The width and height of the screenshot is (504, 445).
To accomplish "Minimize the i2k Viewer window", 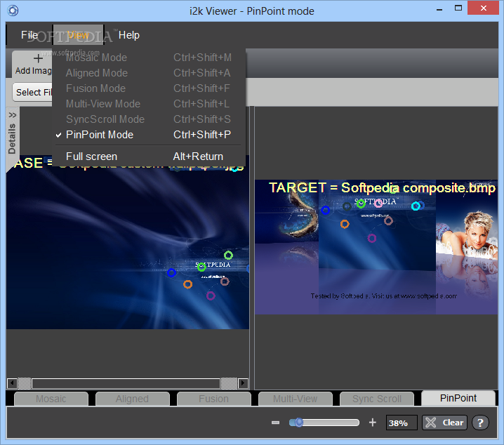I will coord(439,10).
